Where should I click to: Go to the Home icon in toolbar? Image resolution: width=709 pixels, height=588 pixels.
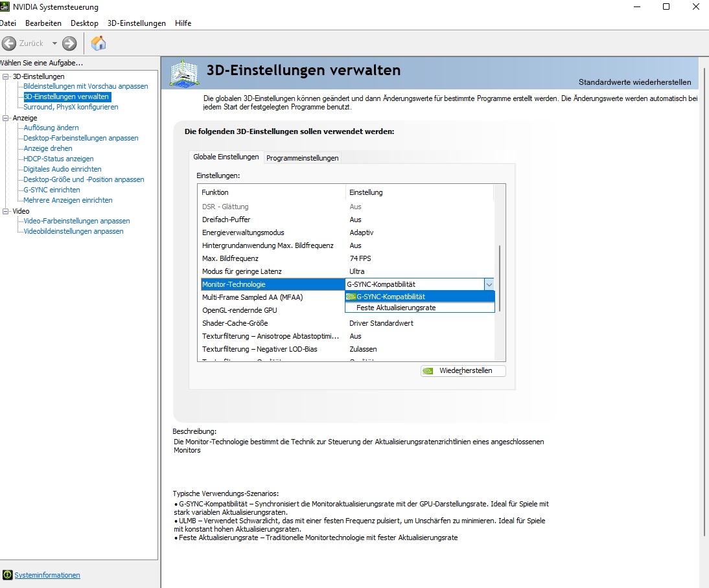[x=99, y=43]
